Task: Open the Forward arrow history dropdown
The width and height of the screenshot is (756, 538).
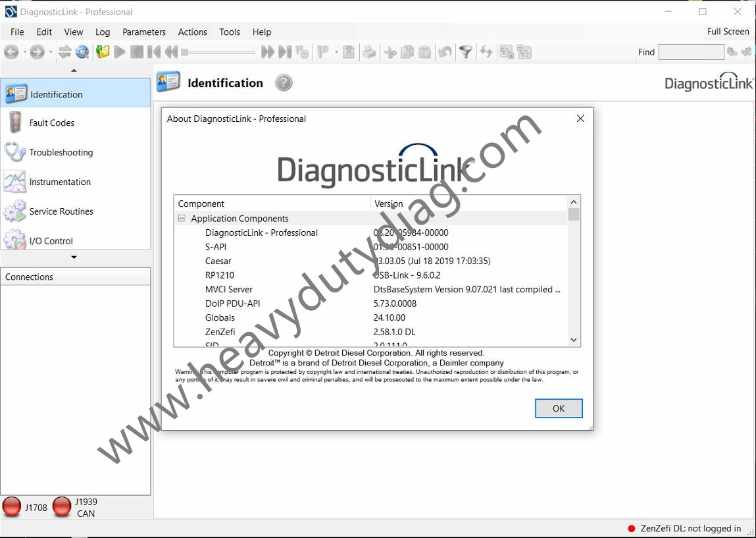Action: pyautogui.click(x=50, y=52)
